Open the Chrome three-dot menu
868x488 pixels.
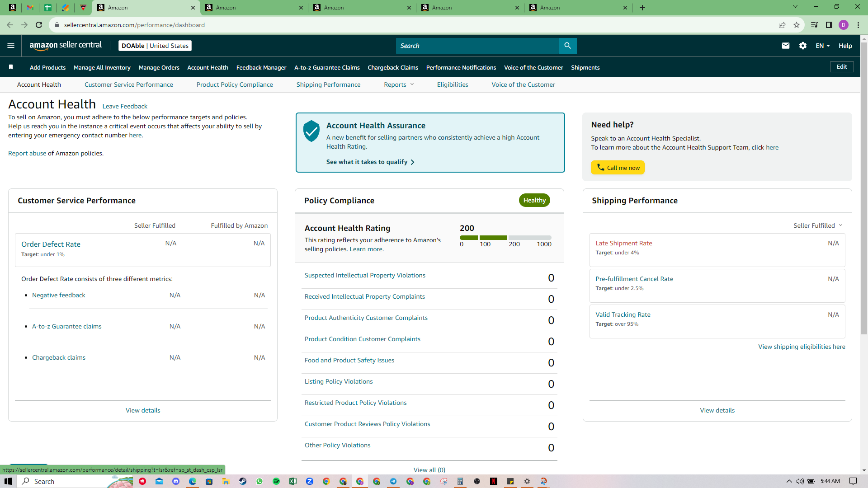(858, 25)
